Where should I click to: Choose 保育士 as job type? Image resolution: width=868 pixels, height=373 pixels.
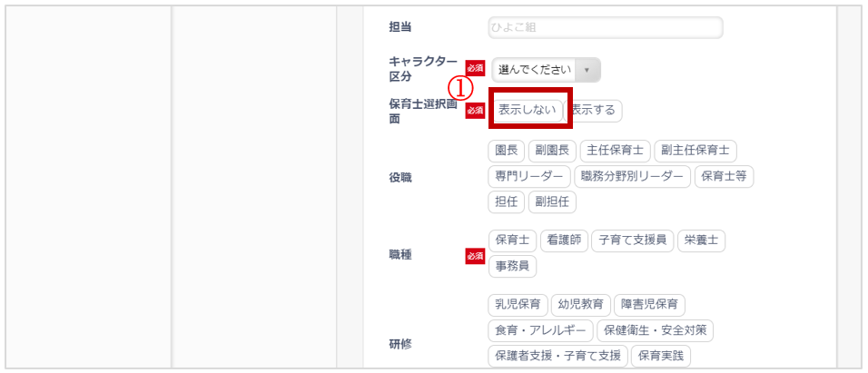pos(512,240)
